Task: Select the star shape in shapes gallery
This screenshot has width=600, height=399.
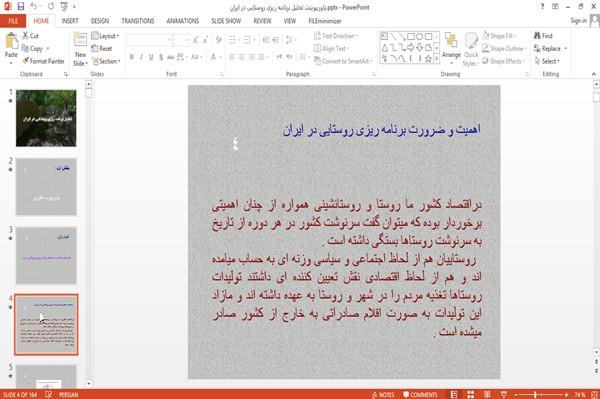Action: coord(428,59)
